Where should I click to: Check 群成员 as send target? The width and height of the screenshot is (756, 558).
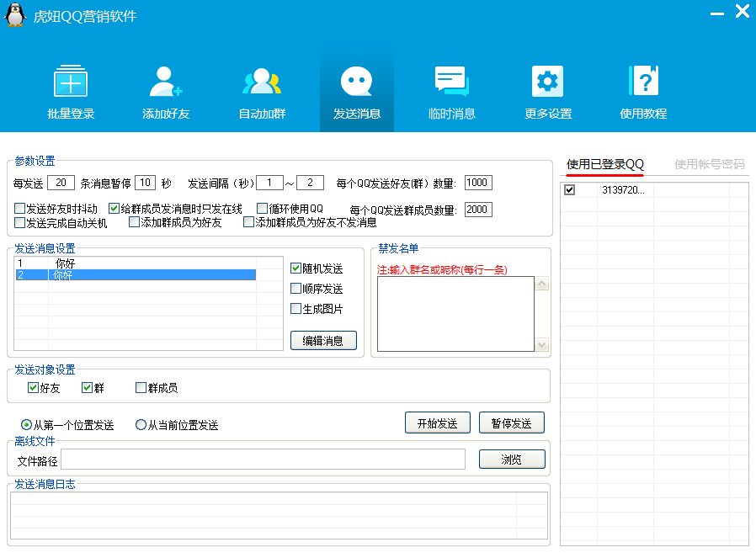141,388
